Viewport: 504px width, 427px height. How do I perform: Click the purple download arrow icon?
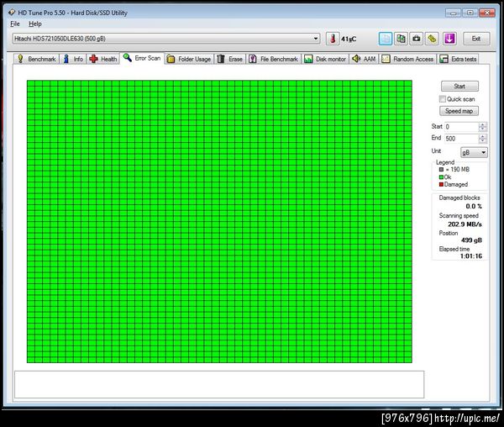coord(449,39)
